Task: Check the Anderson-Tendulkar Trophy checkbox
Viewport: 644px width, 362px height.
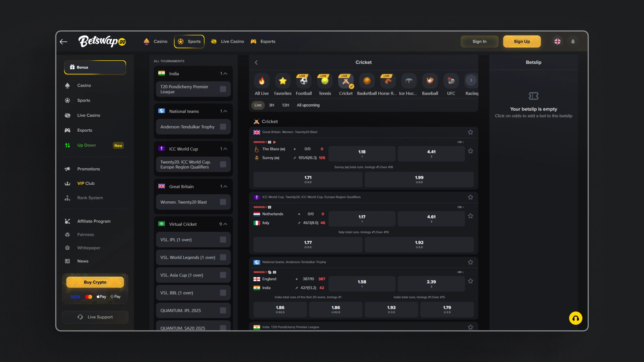Action: (223, 127)
